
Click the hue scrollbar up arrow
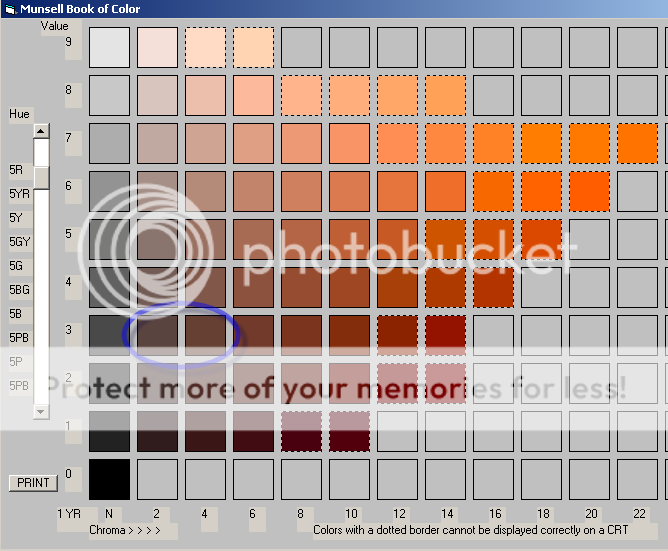tap(41, 130)
